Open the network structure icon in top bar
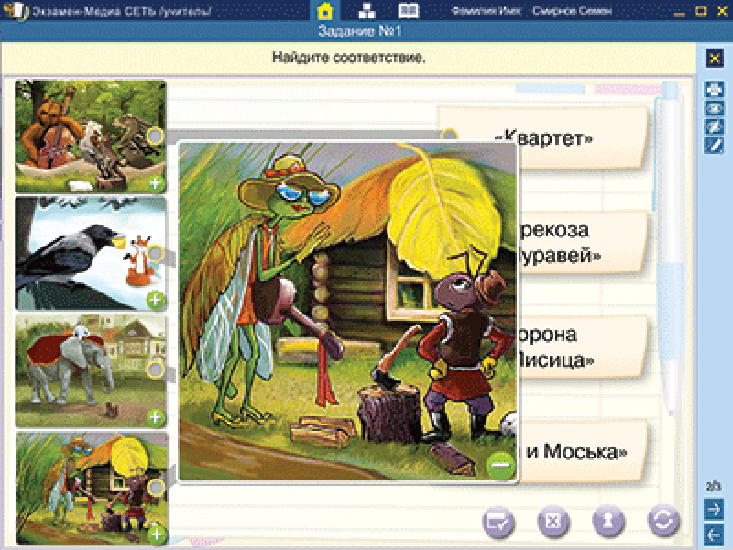The width and height of the screenshot is (733, 550). [x=366, y=10]
